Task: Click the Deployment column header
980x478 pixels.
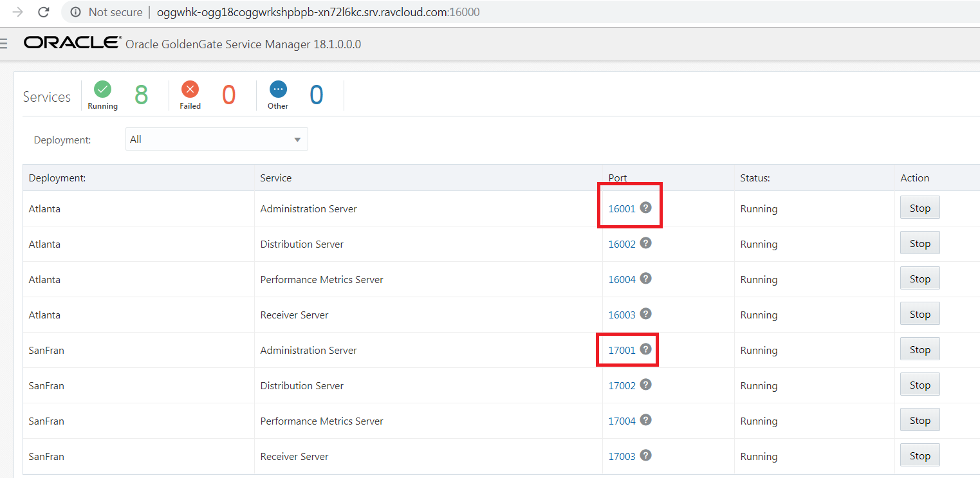Action: [x=57, y=178]
